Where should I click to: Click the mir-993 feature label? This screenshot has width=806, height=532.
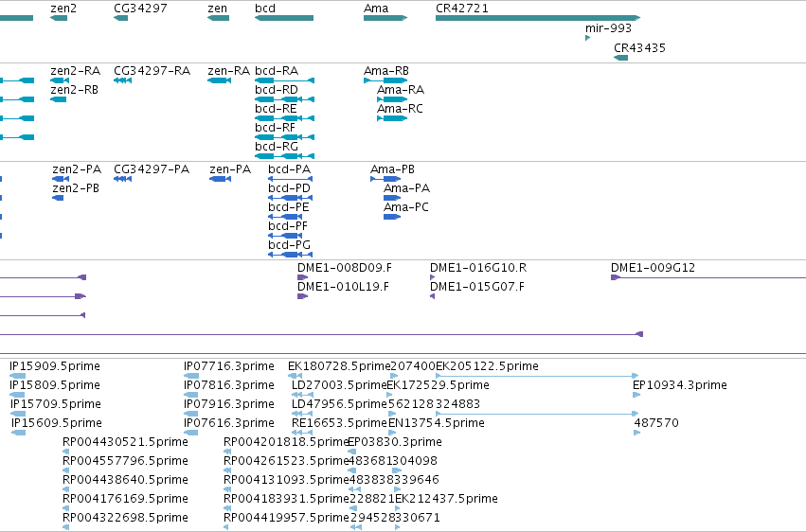click(x=608, y=28)
